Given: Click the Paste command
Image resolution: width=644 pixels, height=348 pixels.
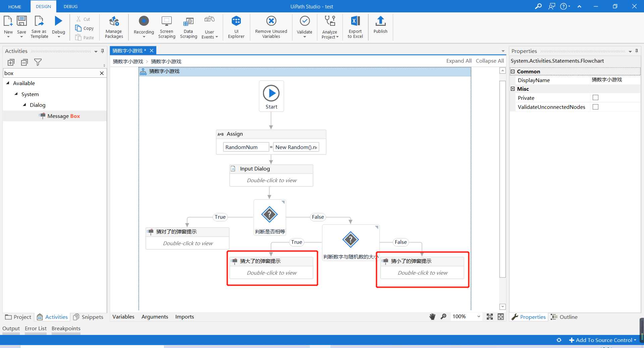Looking at the screenshot, I should click(x=85, y=38).
